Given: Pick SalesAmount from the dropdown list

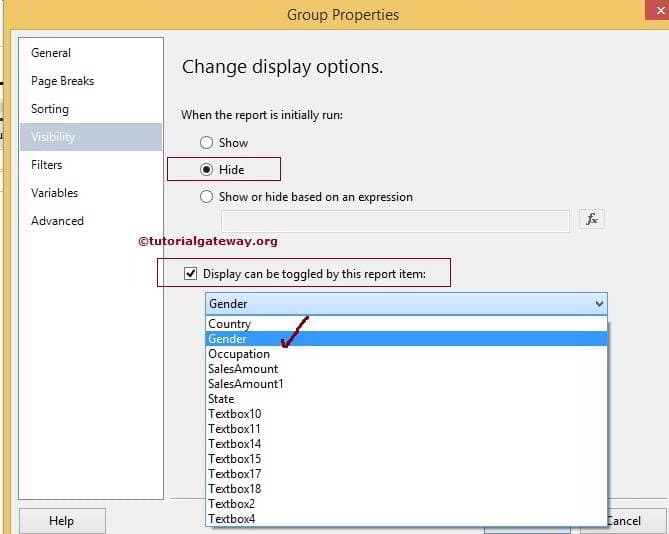Looking at the screenshot, I should [406, 369].
